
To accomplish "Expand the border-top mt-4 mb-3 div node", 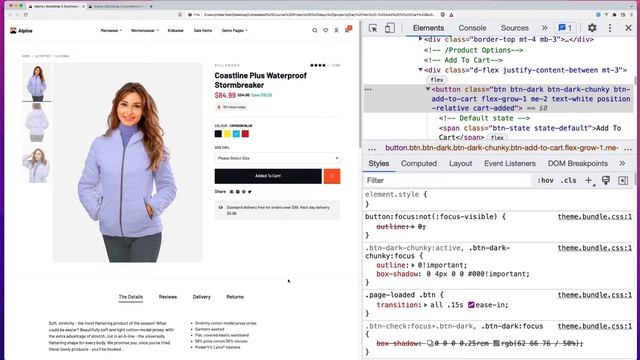I will [420, 39].
